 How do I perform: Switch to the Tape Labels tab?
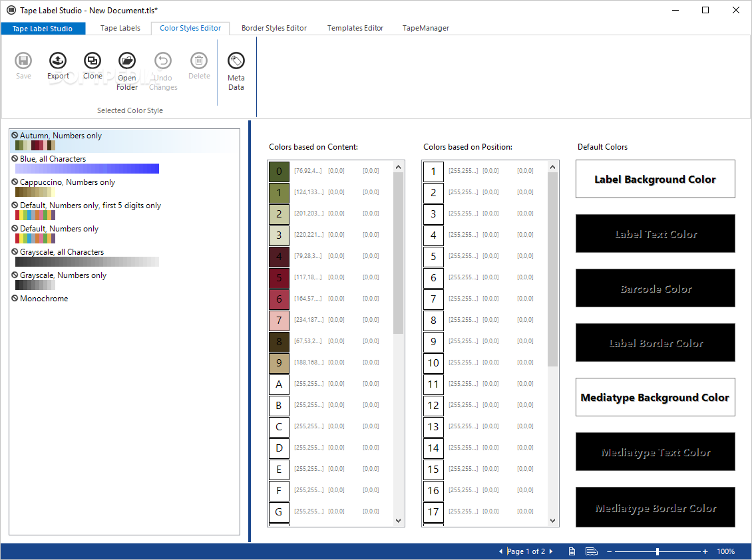120,28
